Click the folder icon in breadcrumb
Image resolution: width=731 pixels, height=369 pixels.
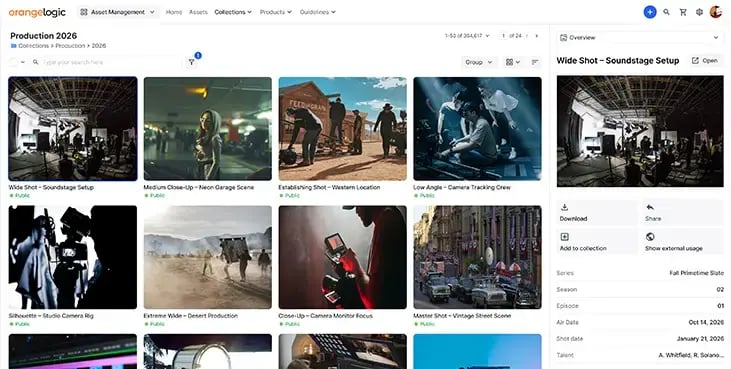14,46
